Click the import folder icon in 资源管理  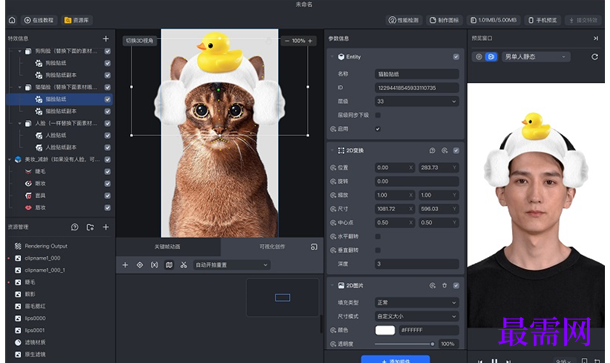90,227
